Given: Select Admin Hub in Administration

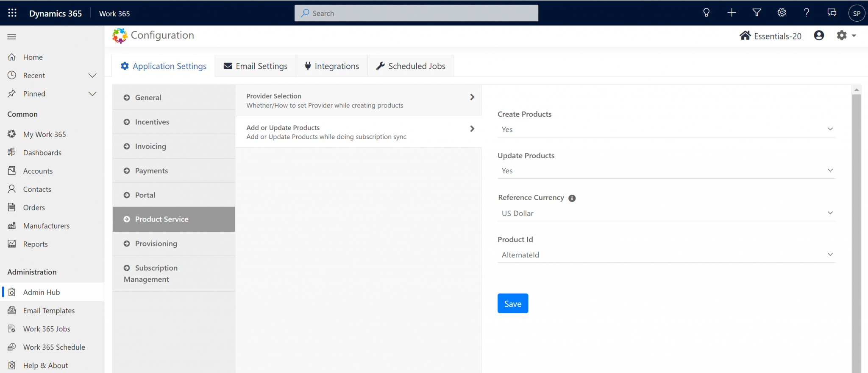Looking at the screenshot, I should click(x=52, y=292).
